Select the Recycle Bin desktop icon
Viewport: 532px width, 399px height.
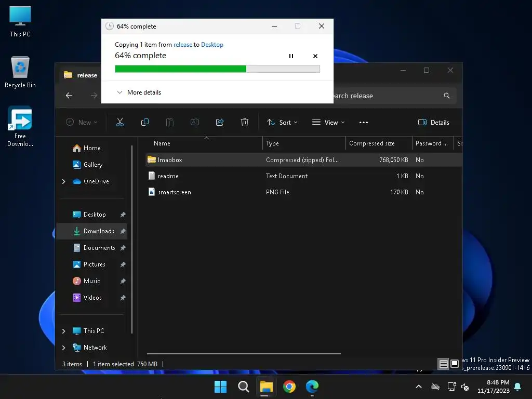pyautogui.click(x=20, y=72)
